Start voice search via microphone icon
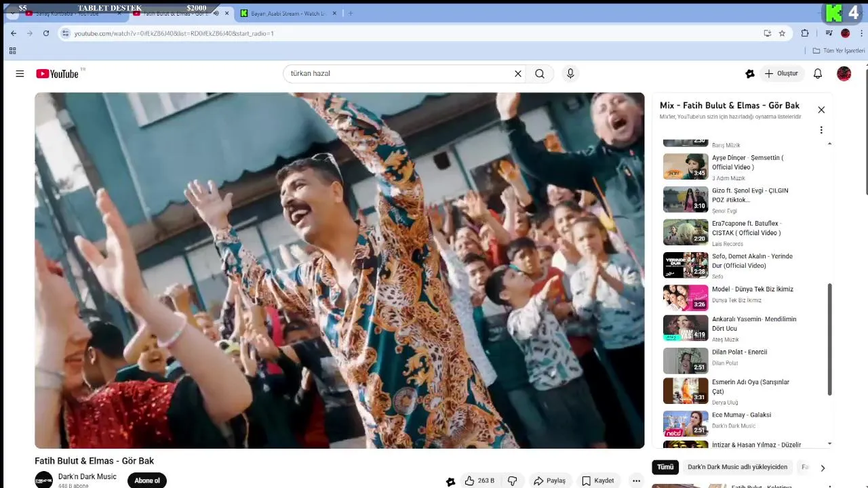The image size is (868, 488). 570,74
